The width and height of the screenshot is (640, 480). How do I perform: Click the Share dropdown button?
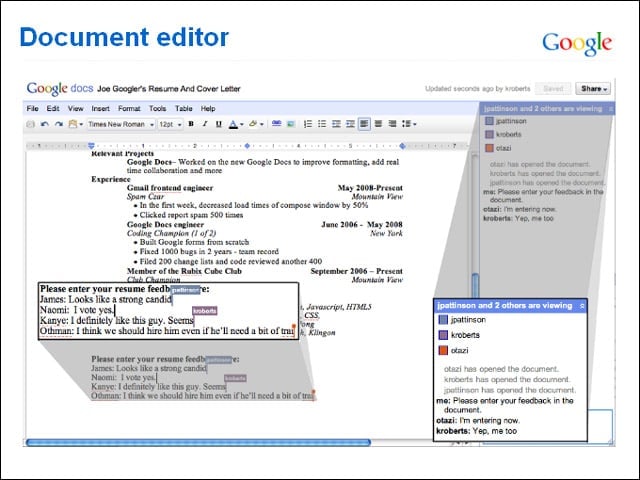coord(593,89)
